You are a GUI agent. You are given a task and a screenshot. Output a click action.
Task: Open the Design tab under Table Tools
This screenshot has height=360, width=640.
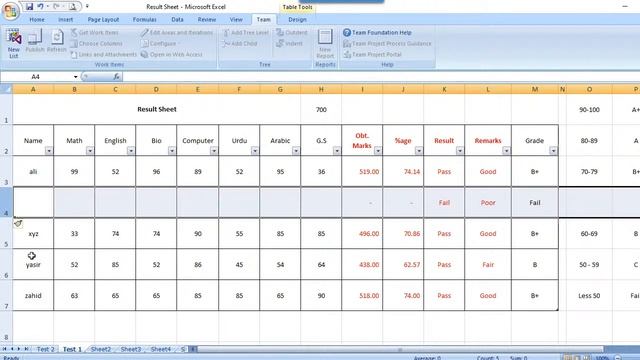297,19
